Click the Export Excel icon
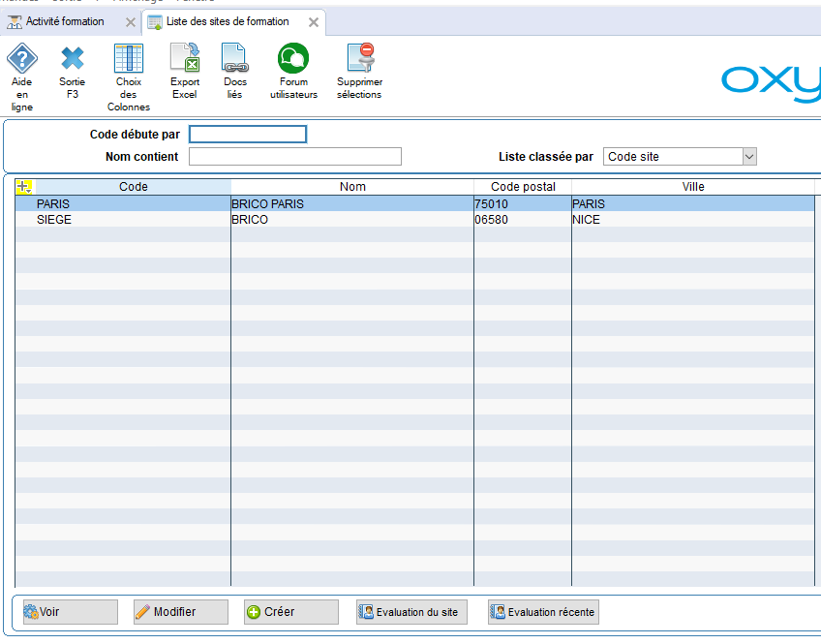821x644 pixels. 185,57
